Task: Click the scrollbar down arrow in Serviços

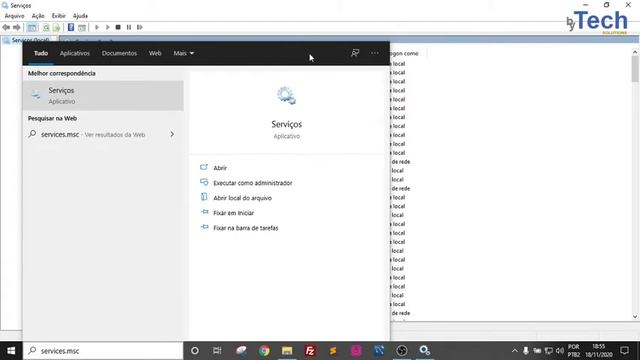Action: 635,317
